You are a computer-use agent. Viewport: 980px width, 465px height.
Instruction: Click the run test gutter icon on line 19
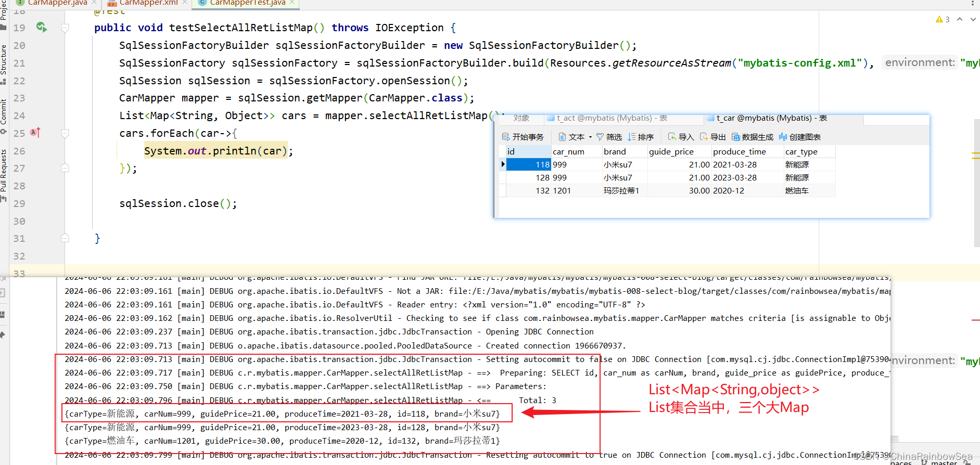click(x=42, y=28)
